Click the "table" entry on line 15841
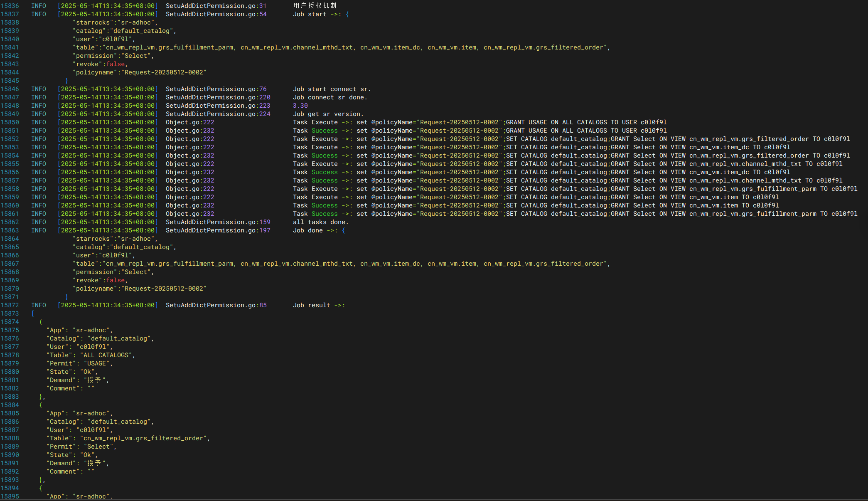This screenshot has height=501, width=868. click(342, 47)
